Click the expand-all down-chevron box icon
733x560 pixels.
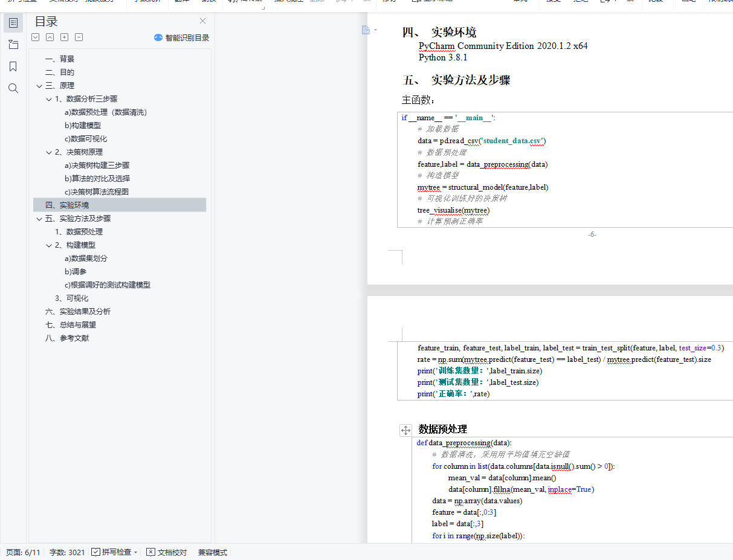pyautogui.click(x=35, y=37)
